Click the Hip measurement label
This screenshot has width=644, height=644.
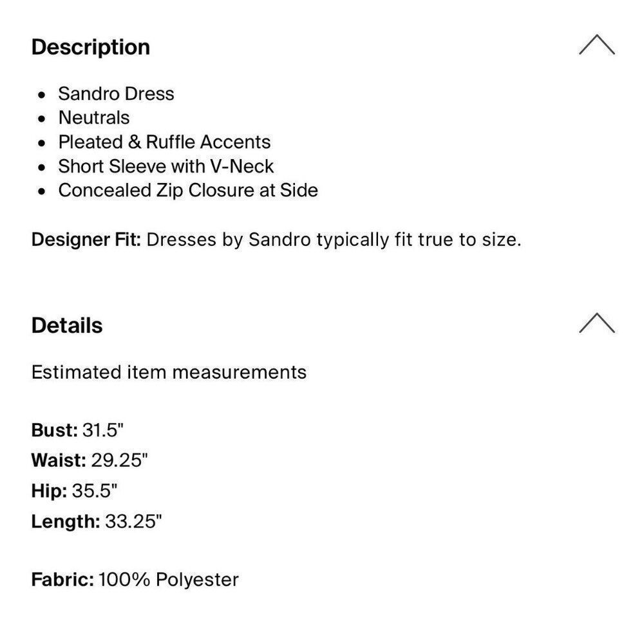pyautogui.click(x=49, y=491)
